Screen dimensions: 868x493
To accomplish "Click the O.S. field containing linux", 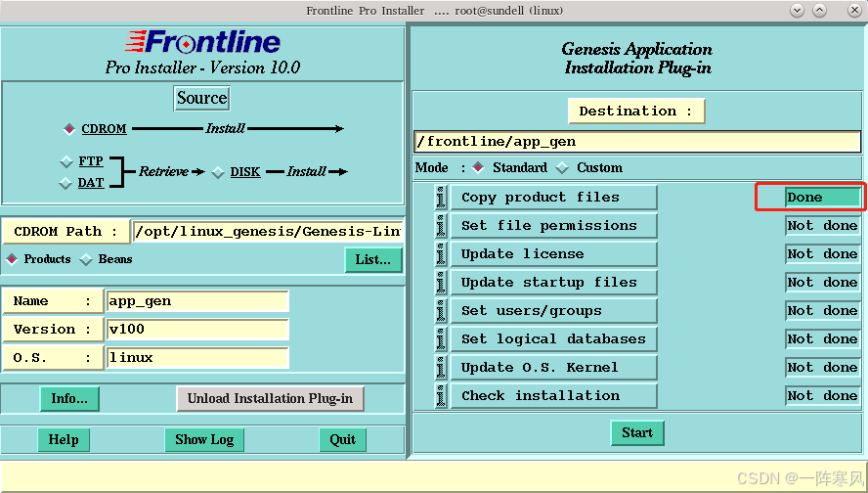I will (197, 358).
